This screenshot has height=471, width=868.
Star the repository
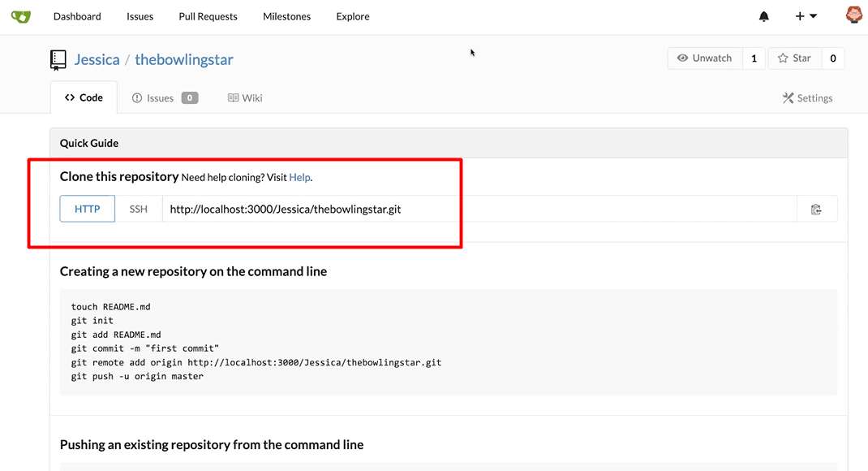[794, 58]
